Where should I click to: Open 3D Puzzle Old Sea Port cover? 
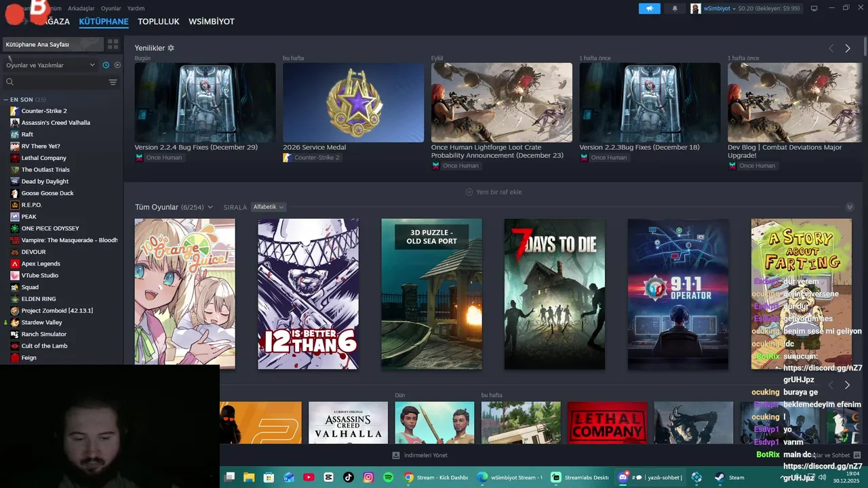431,293
